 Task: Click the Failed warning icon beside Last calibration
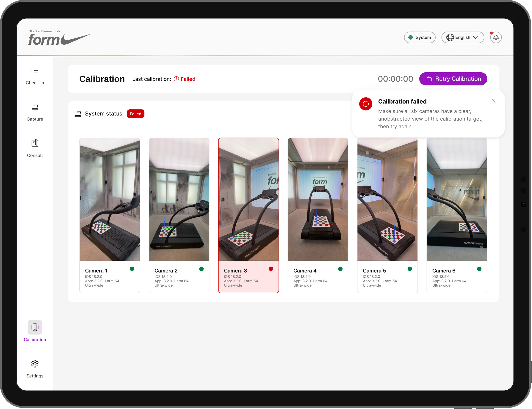(176, 79)
